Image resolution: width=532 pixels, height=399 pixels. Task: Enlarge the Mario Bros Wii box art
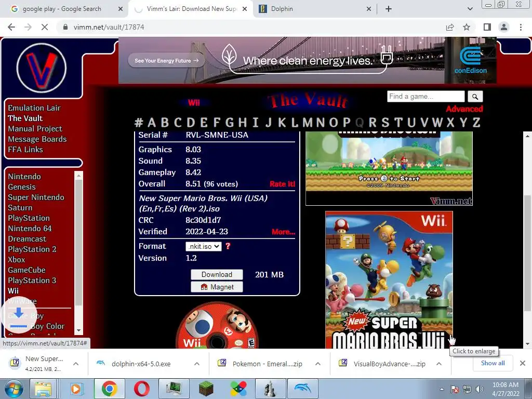pos(389,280)
